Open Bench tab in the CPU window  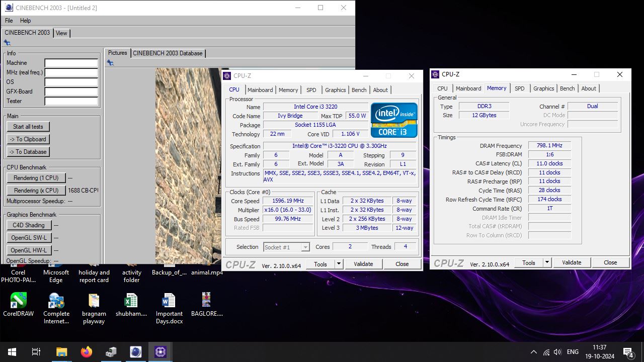[x=359, y=90]
